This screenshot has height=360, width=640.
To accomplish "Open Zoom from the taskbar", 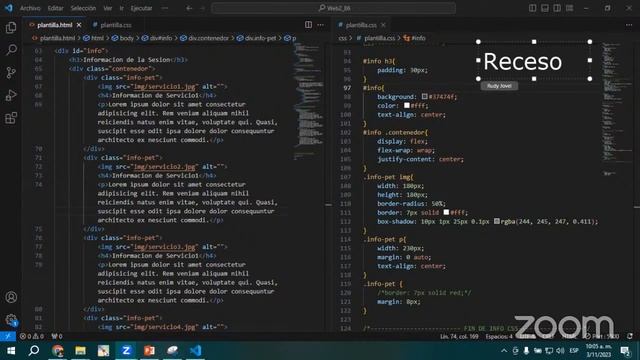I will (126, 351).
